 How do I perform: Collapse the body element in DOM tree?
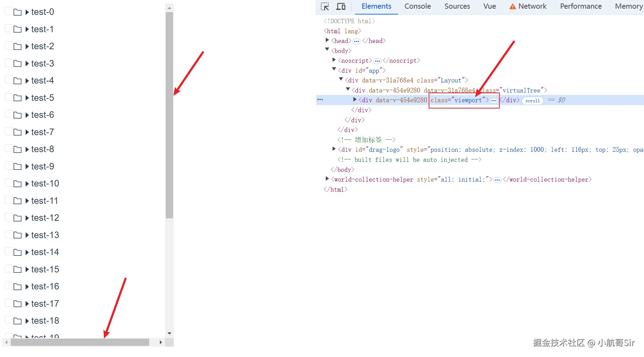click(327, 50)
